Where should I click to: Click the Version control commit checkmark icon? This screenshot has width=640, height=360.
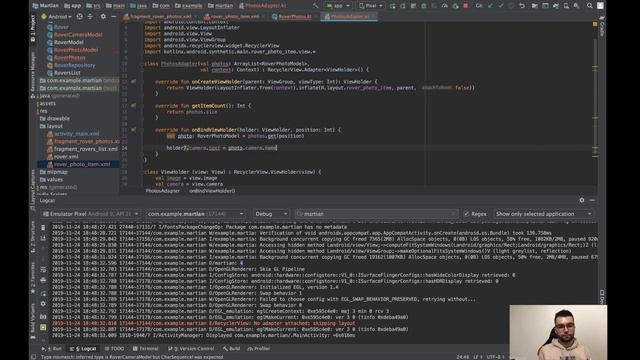pos(500,6)
